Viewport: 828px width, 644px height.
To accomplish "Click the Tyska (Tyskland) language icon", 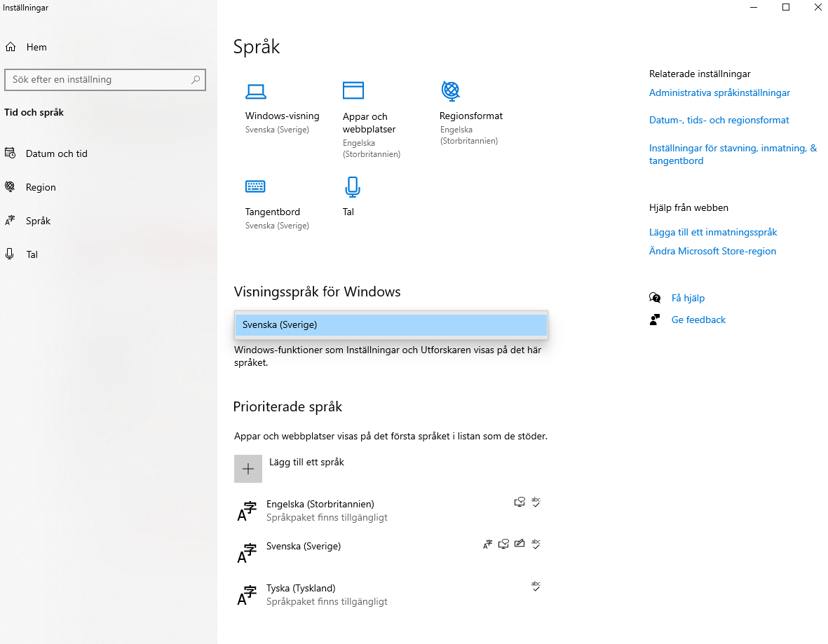I will point(247,596).
